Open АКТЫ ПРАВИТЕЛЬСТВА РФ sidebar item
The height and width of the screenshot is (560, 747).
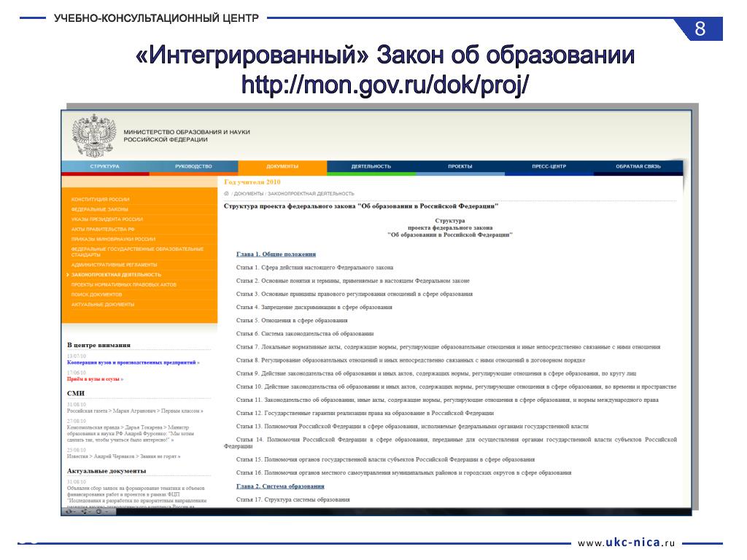103,230
